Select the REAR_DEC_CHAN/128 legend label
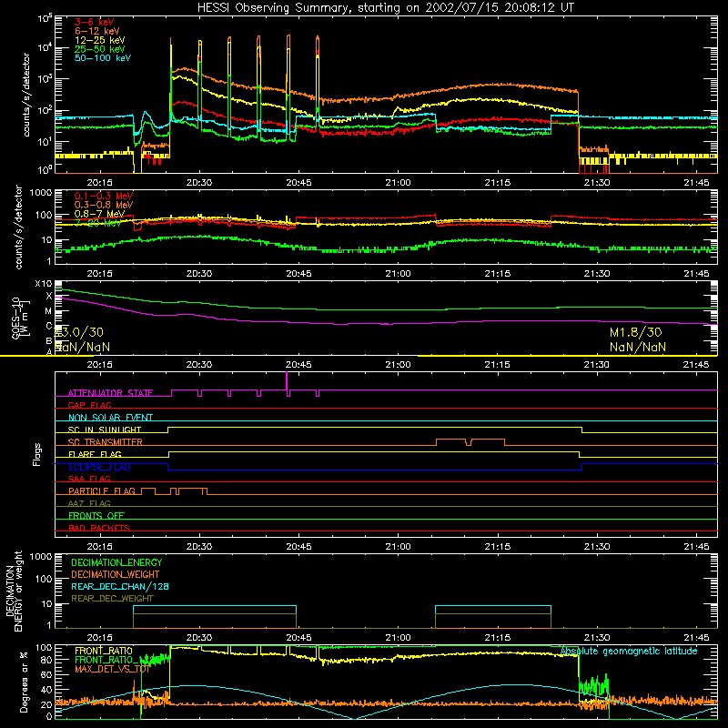The width and height of the screenshot is (728, 728). (120, 586)
